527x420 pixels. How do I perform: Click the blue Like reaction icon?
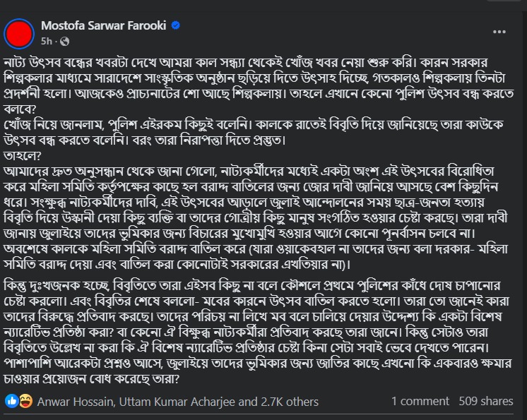[x=12, y=401]
